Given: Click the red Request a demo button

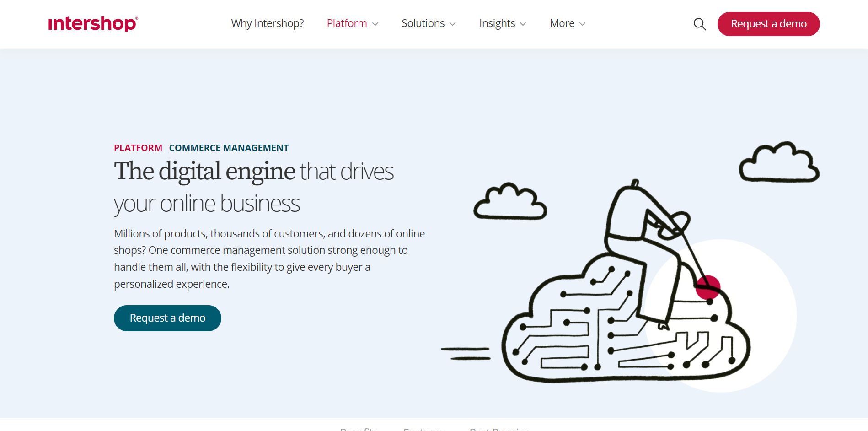Looking at the screenshot, I should 768,24.
